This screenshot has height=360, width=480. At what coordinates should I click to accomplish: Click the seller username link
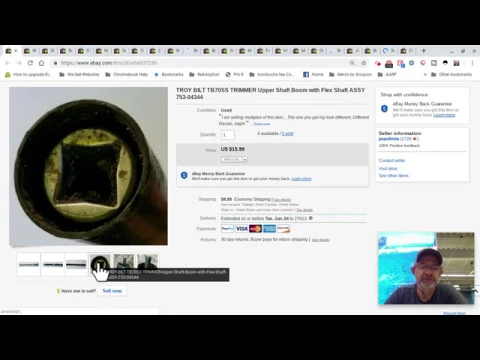[x=389, y=138]
